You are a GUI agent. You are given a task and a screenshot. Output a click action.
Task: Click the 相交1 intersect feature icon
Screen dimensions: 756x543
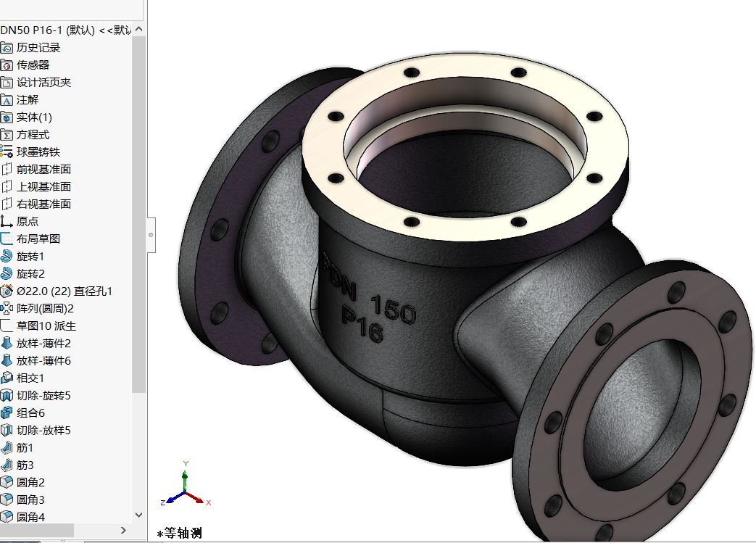[x=7, y=378]
